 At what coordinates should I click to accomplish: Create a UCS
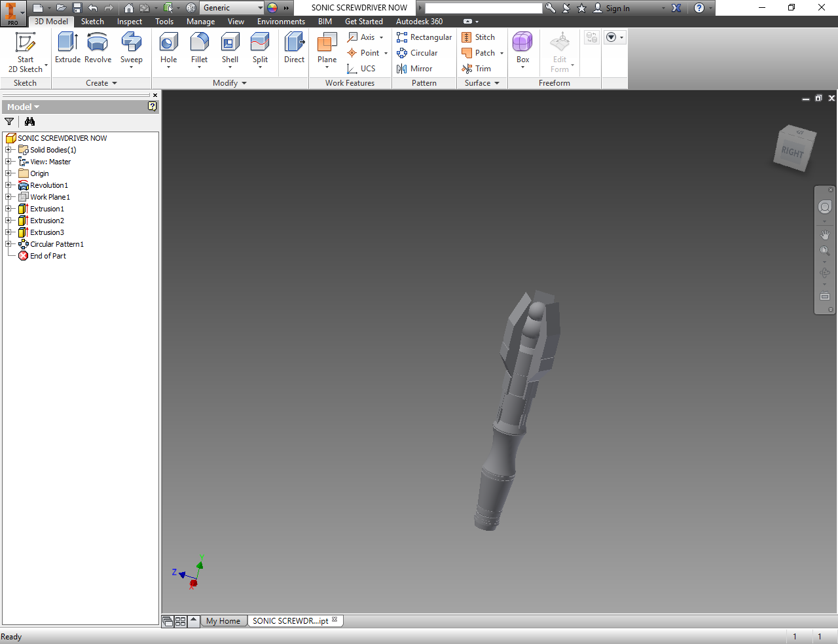coord(361,69)
